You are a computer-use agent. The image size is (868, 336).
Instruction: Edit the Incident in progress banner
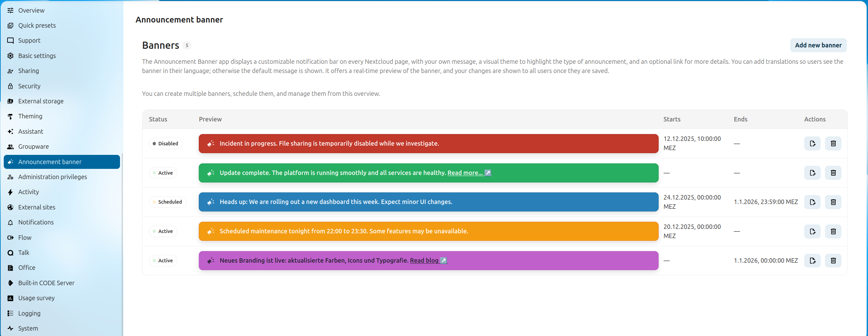pyautogui.click(x=812, y=144)
